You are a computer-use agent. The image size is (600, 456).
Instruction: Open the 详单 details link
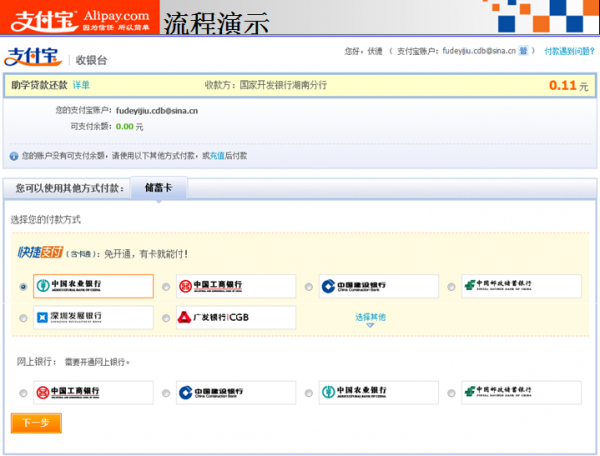pos(81,86)
